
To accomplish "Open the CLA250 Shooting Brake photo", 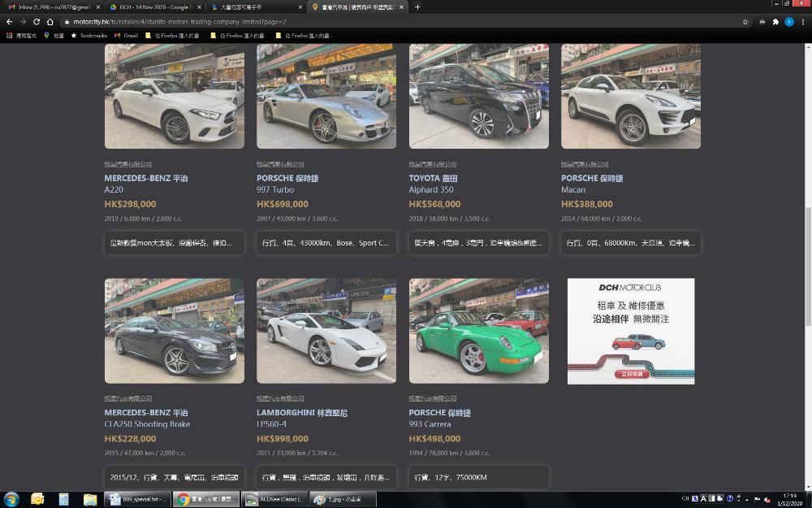I will coord(175,331).
